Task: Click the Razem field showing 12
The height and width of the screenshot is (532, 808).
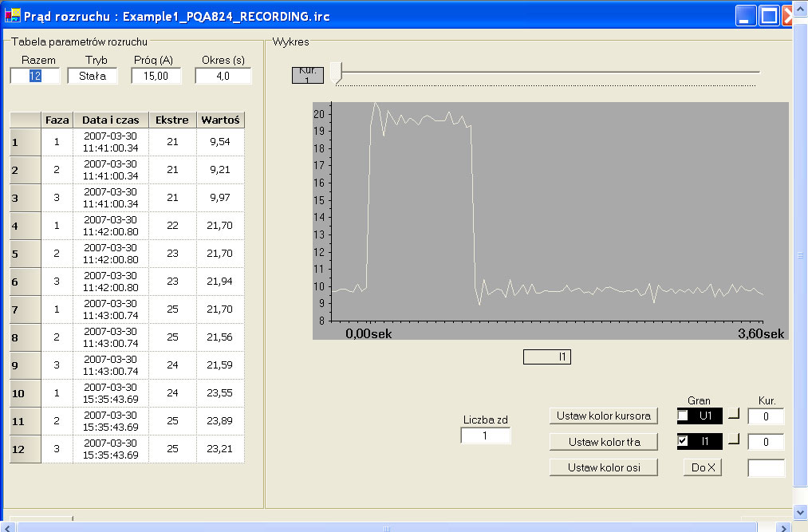Action: click(x=35, y=76)
